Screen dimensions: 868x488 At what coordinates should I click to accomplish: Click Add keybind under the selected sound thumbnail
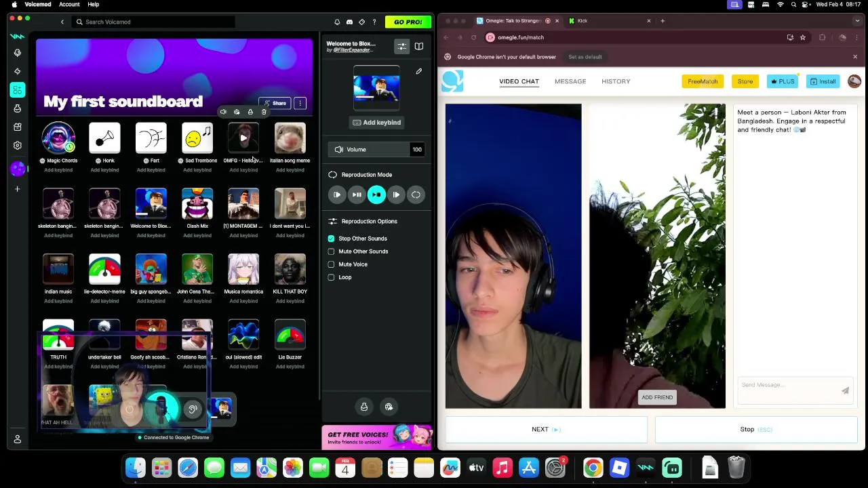(376, 123)
